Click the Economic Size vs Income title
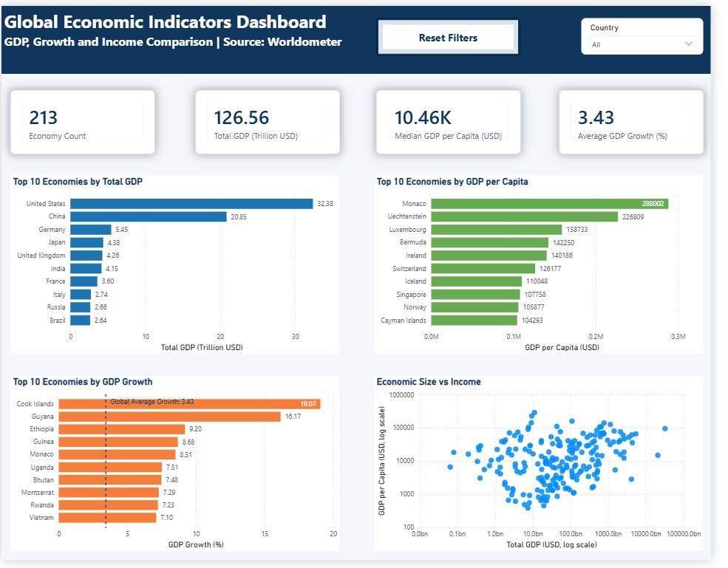728x568 pixels. pos(429,382)
